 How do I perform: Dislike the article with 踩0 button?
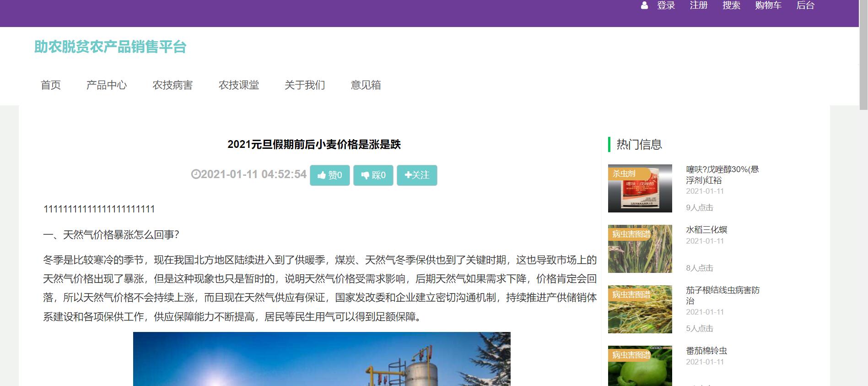[373, 175]
